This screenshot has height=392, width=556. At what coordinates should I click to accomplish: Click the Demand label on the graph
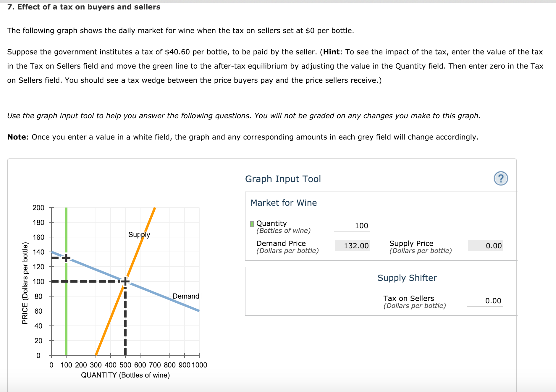pos(186,296)
